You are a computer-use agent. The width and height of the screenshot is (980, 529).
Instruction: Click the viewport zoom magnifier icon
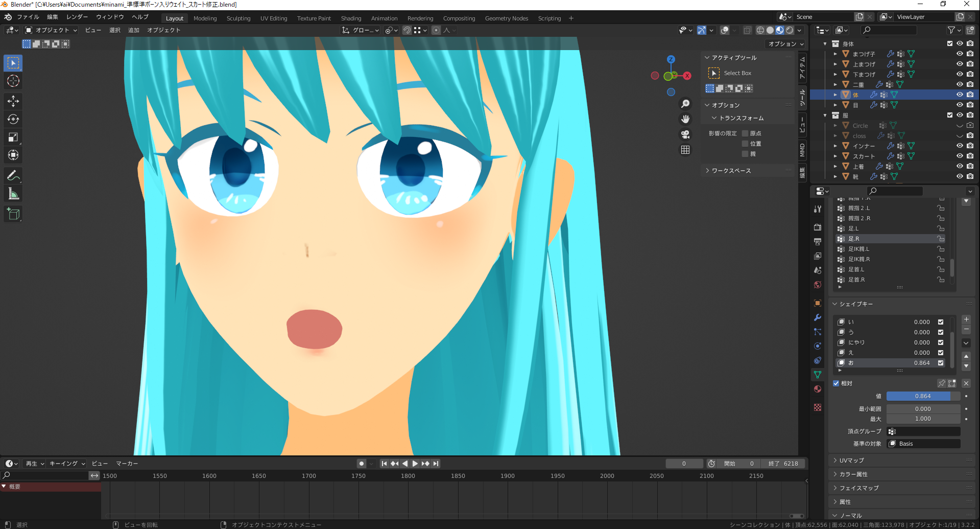click(x=685, y=104)
